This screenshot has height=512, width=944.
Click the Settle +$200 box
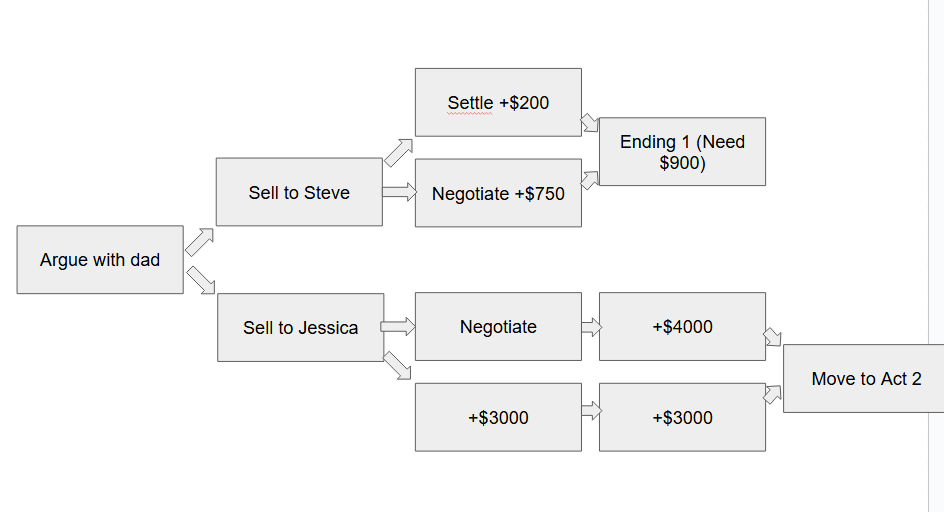click(498, 102)
